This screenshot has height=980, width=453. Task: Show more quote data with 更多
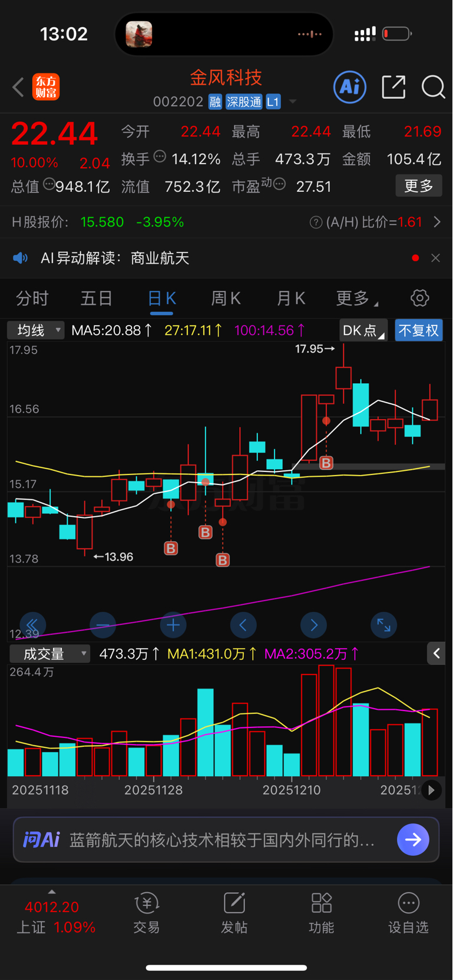pyautogui.click(x=419, y=186)
